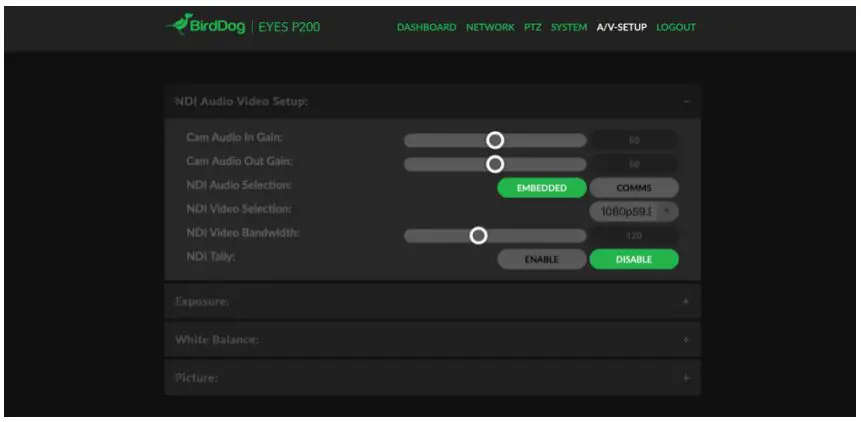Click the NDI Audio Selection label

(239, 185)
